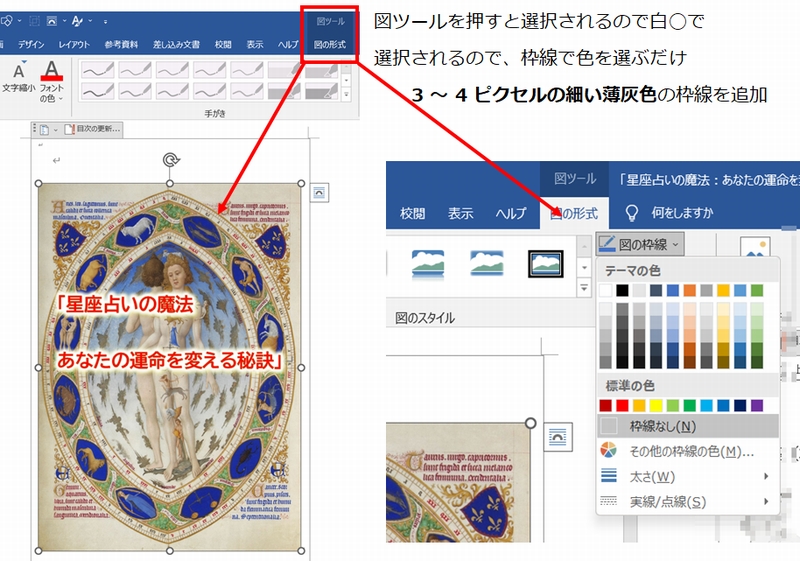Click the 図のスタイル group label
The image size is (800, 561).
[x=425, y=318]
